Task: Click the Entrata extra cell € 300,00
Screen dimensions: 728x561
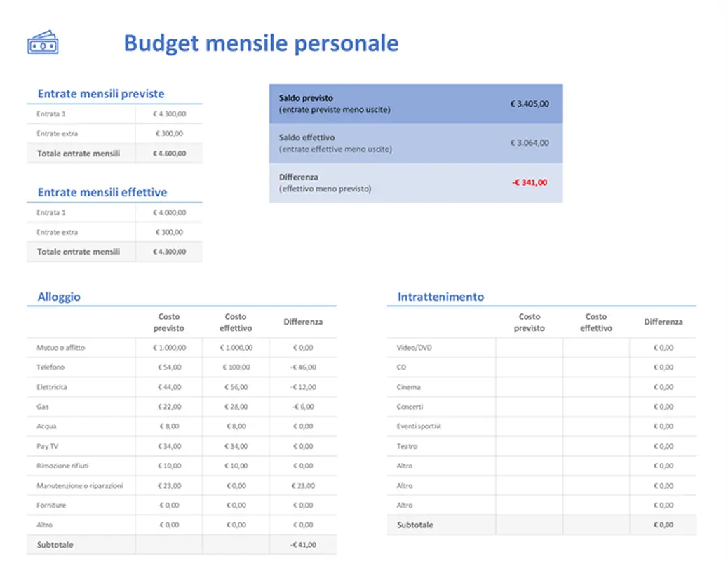Action: pos(168,133)
